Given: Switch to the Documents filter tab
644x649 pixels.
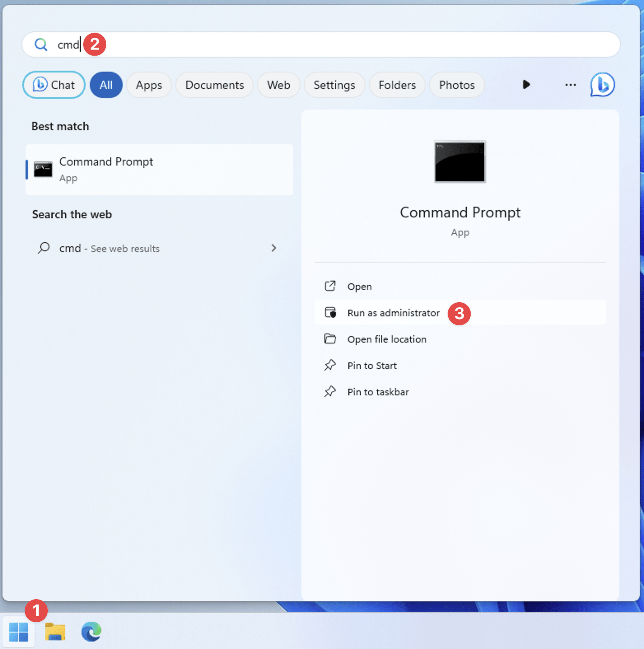Looking at the screenshot, I should click(215, 85).
